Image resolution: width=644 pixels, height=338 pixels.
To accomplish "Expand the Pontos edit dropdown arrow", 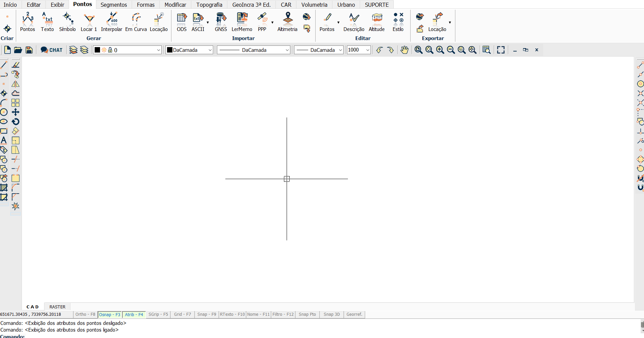I will (338, 23).
